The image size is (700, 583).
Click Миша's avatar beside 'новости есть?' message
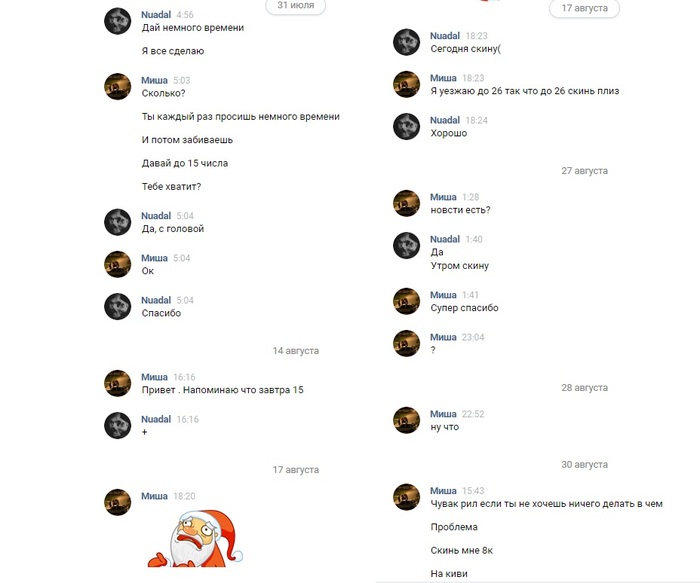(406, 203)
